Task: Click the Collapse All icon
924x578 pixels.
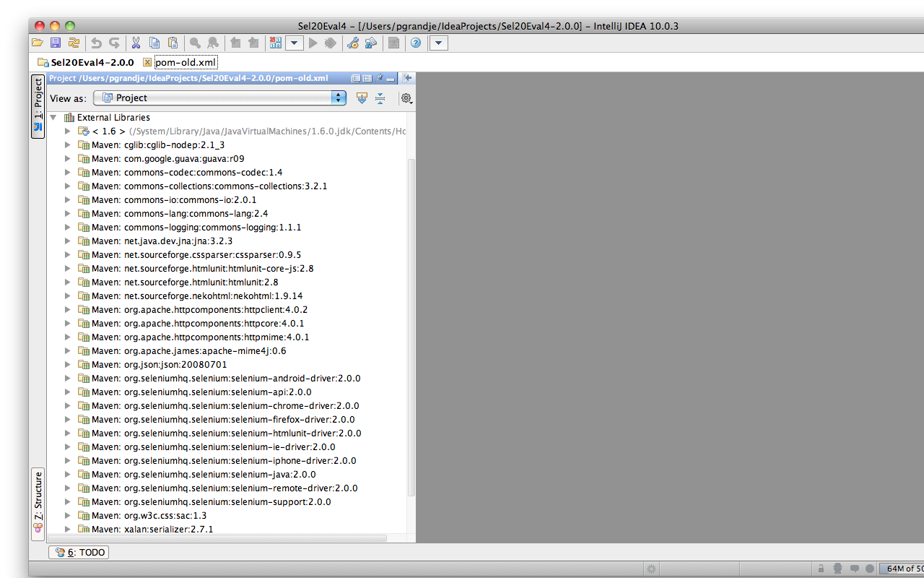Action: (380, 98)
